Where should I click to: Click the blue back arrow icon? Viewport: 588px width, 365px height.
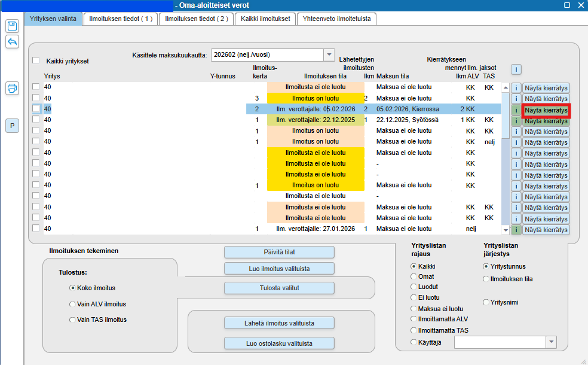coord(12,41)
